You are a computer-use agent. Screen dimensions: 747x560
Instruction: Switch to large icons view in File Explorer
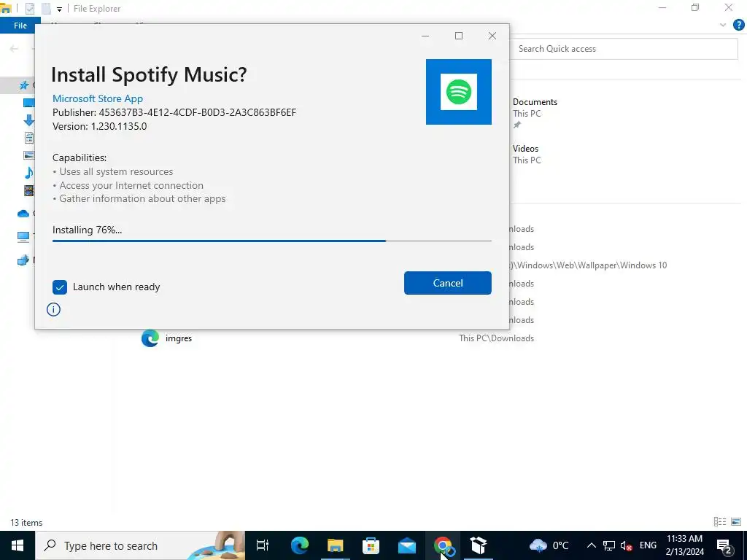pyautogui.click(x=736, y=522)
